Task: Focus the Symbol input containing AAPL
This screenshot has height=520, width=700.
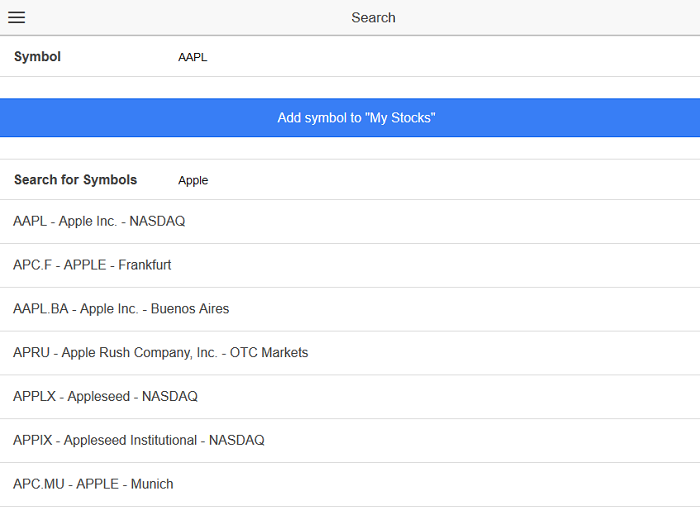Action: [430, 57]
